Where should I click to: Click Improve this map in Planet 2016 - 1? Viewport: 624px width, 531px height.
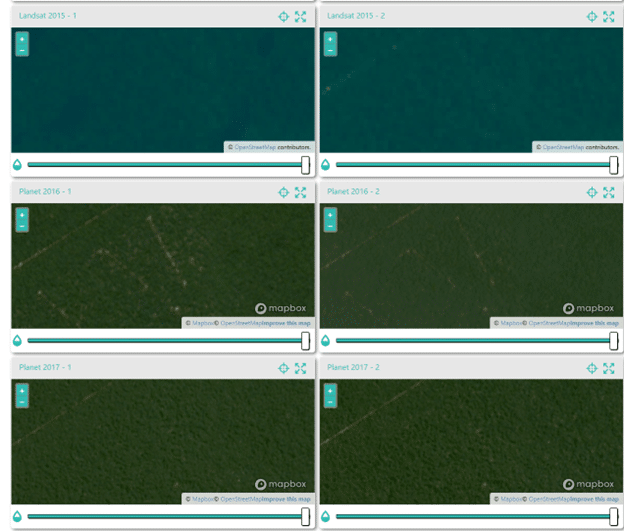286,323
